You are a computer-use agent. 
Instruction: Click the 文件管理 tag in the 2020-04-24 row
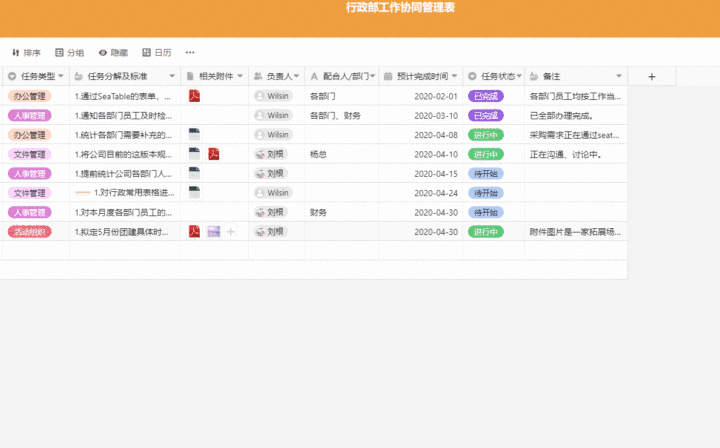[29, 193]
